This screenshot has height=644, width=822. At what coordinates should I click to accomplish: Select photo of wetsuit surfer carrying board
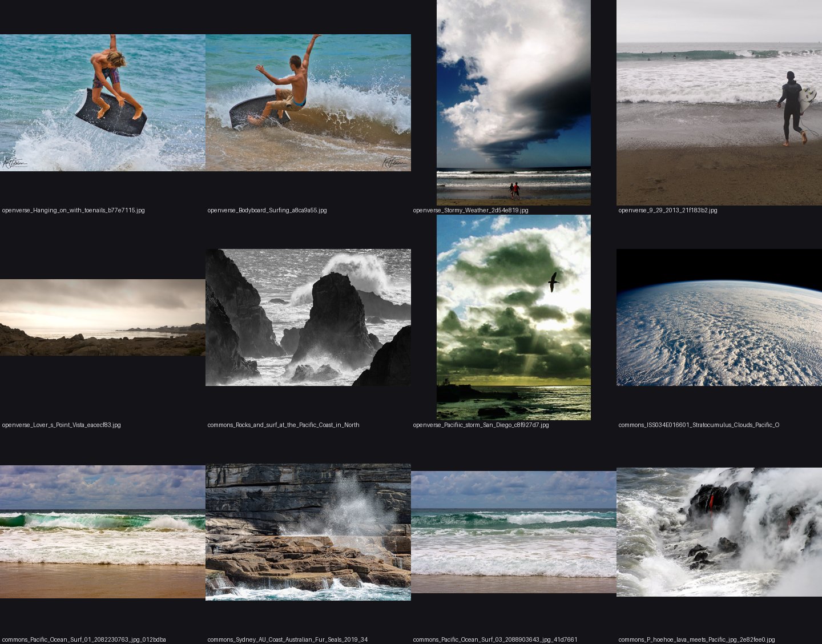point(719,103)
